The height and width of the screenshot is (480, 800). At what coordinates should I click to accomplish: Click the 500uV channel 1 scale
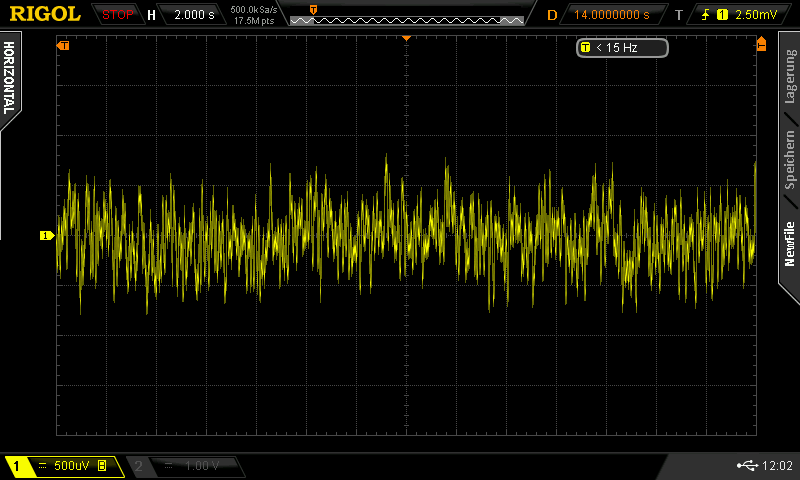point(71,466)
